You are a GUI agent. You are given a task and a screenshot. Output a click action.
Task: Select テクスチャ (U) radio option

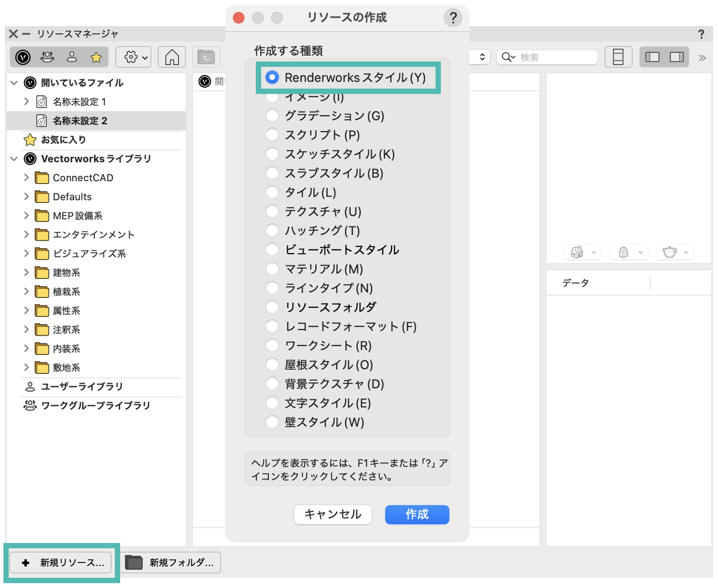272,211
